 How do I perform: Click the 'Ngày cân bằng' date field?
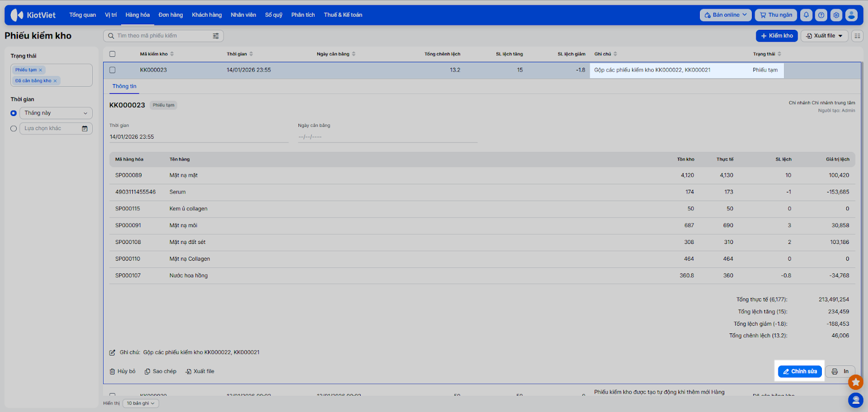coord(387,137)
